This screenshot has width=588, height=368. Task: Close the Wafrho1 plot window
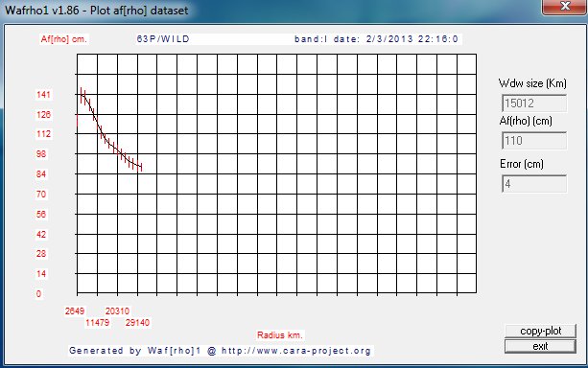[x=565, y=7]
